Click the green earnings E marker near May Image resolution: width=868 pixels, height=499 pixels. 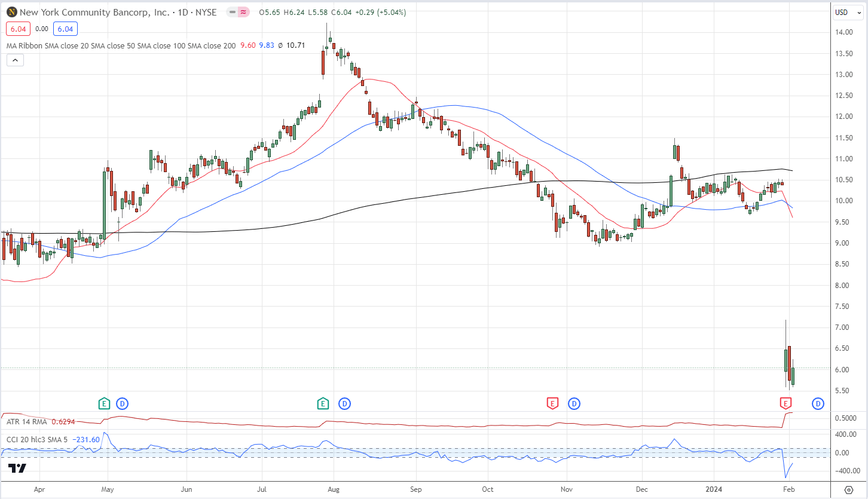(x=104, y=403)
